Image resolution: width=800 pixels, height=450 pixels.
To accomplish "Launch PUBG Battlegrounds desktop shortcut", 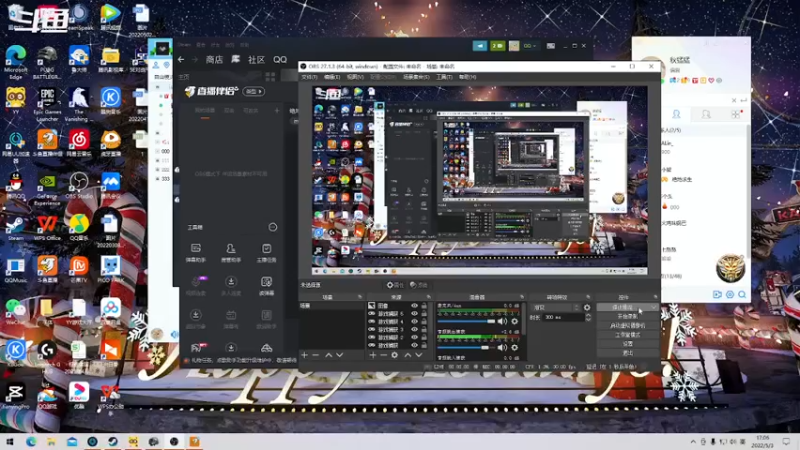I will 47,62.
